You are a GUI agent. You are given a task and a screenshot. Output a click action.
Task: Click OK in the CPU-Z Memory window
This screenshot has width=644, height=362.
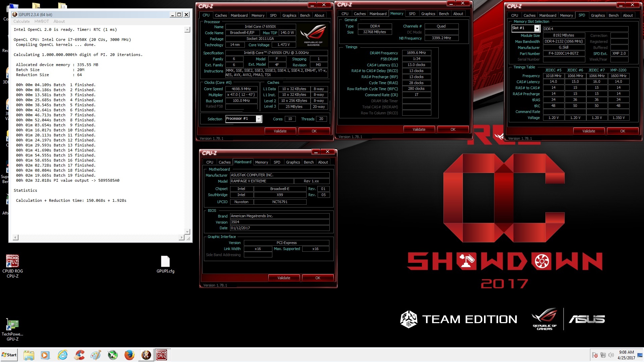pos(453,129)
